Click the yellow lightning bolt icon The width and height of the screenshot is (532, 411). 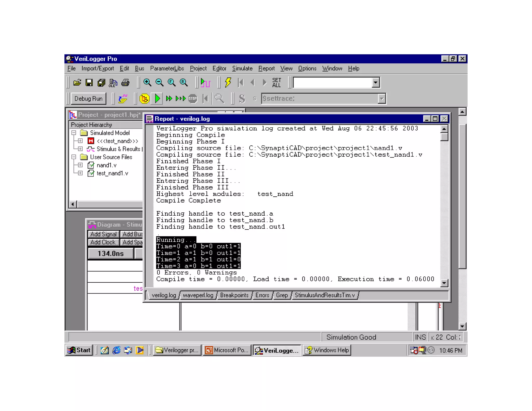(228, 83)
